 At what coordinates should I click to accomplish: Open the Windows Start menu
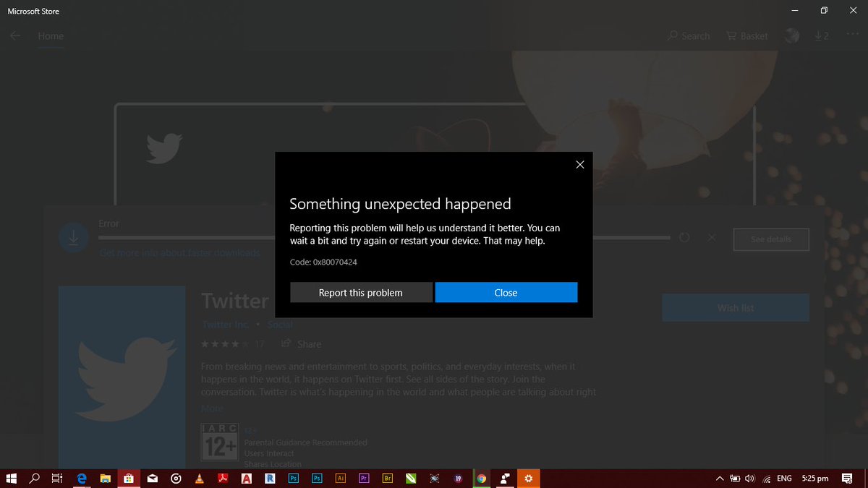pos(12,478)
